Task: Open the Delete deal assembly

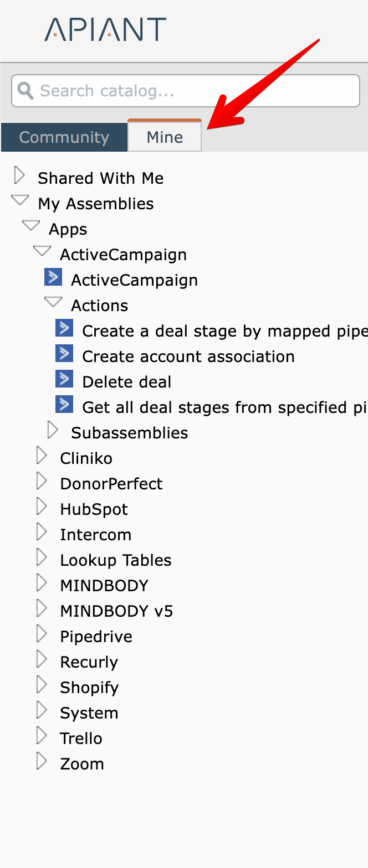Action: (x=127, y=382)
